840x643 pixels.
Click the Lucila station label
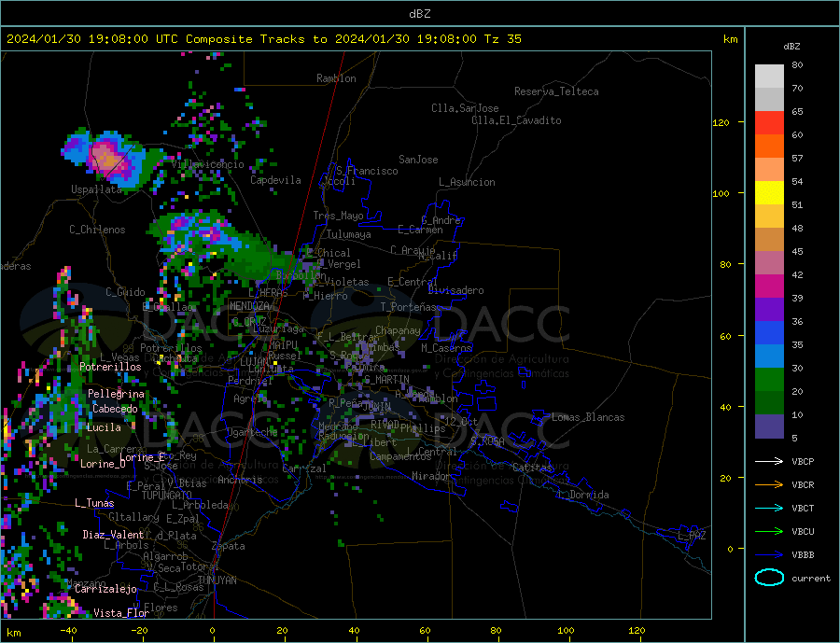104,427
